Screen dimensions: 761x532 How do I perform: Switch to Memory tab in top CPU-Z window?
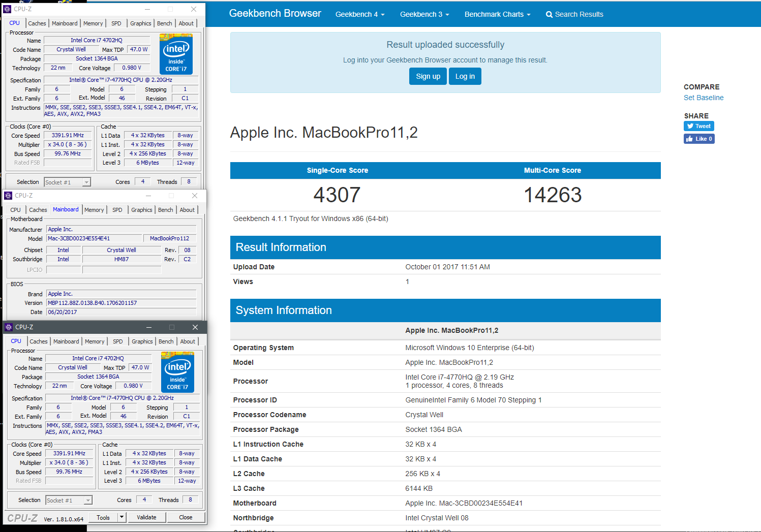click(93, 23)
